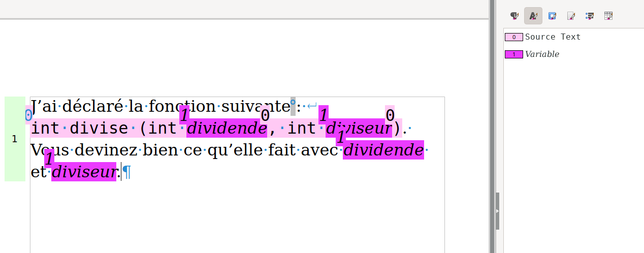Show Page Styles in the sidebar
Screen dimensions: 644x253
[x=571, y=16]
